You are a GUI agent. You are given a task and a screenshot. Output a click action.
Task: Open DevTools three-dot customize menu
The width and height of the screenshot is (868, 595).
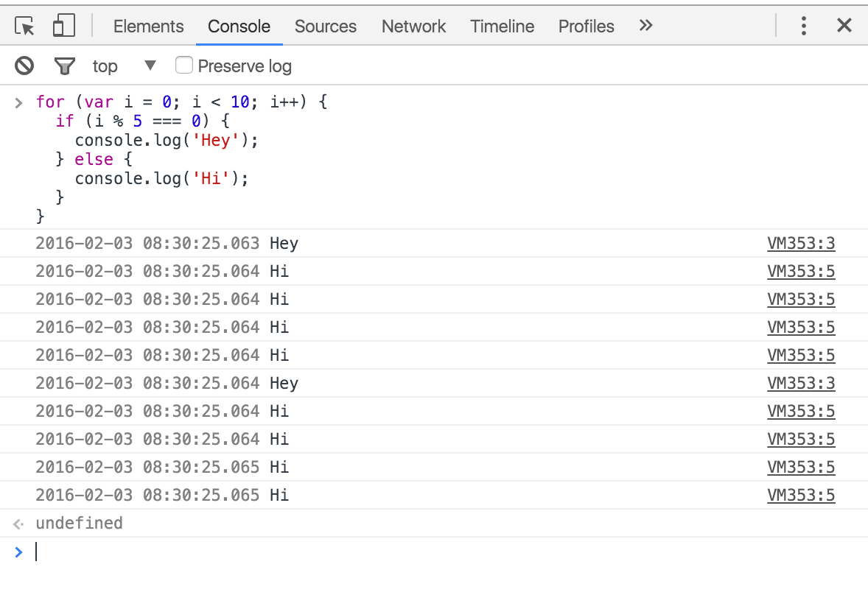click(x=804, y=27)
